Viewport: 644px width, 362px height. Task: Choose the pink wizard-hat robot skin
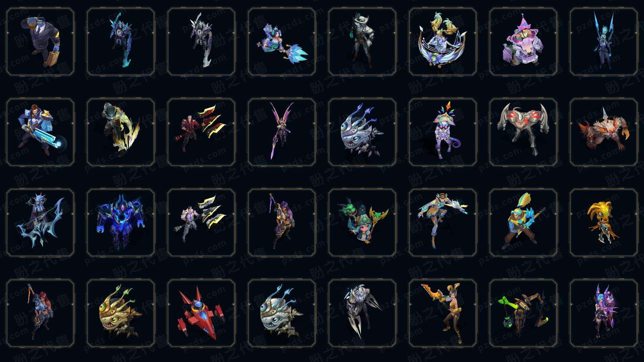coord(523,42)
